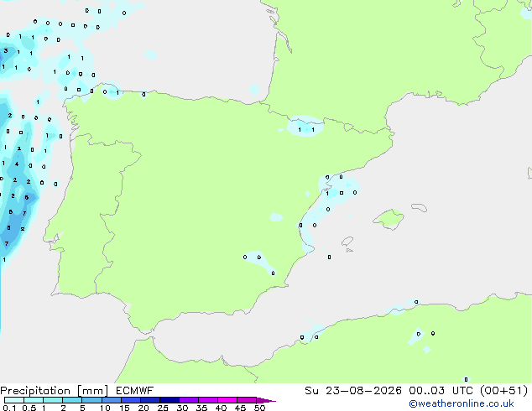The height and width of the screenshot is (411, 532).
Task: Pick the 2–5 mm legend color swatch
Action: click(x=72, y=400)
